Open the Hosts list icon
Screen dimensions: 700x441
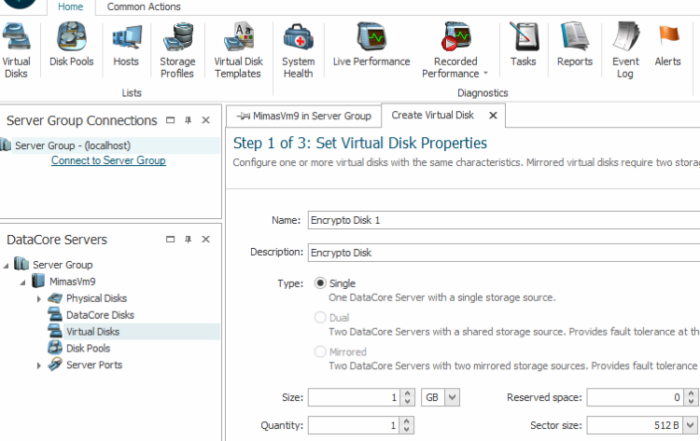click(126, 49)
